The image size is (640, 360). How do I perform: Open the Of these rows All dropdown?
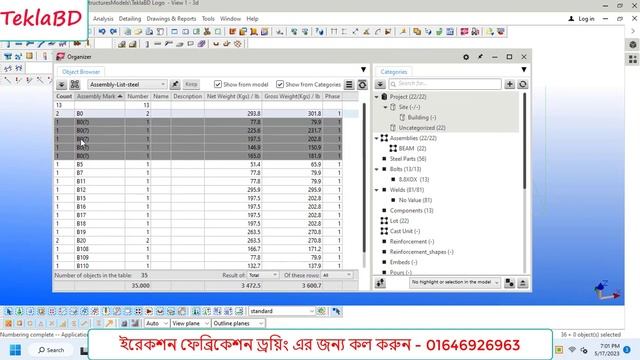[336, 275]
